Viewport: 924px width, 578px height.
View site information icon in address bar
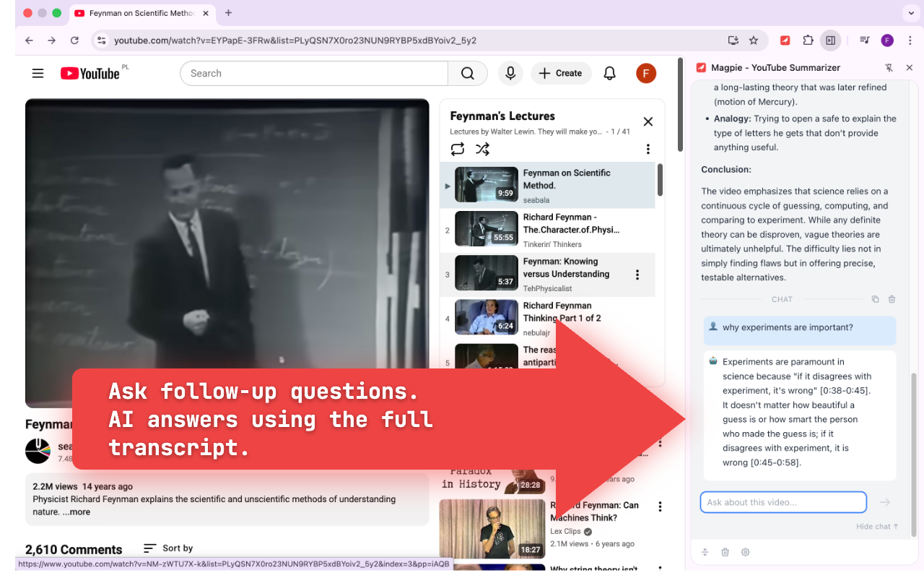102,40
